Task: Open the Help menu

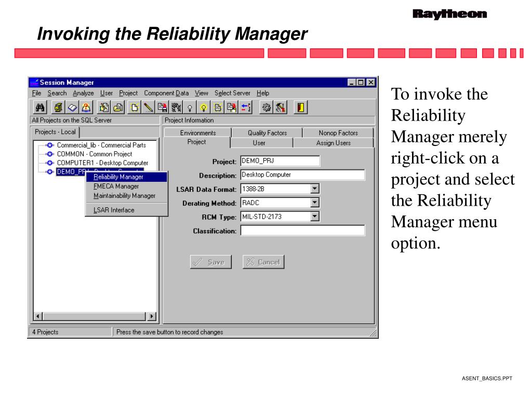Action: tap(262, 93)
